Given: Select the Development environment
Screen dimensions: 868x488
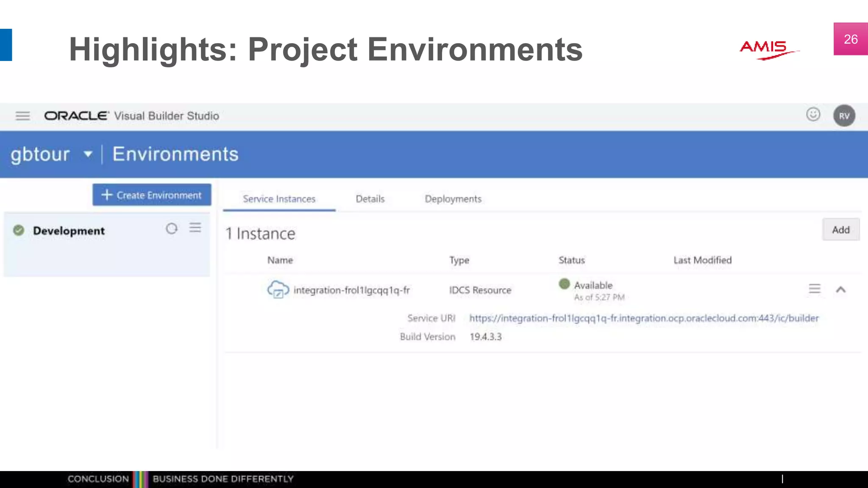Looking at the screenshot, I should 107,244.
